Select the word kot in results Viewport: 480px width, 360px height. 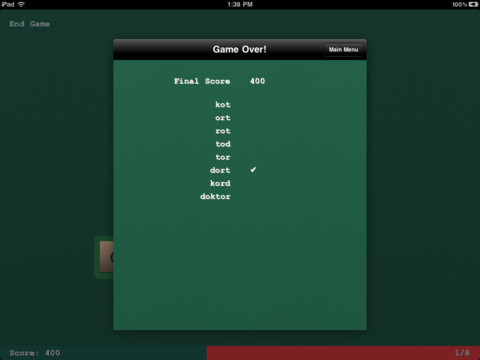(x=223, y=104)
